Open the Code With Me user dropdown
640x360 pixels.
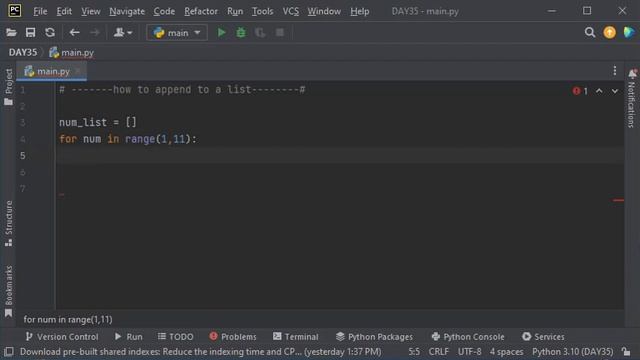coord(122,33)
